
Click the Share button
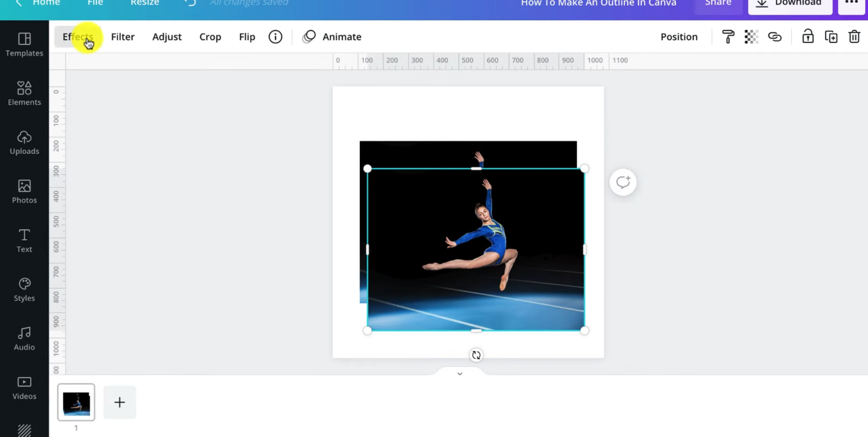tap(718, 3)
